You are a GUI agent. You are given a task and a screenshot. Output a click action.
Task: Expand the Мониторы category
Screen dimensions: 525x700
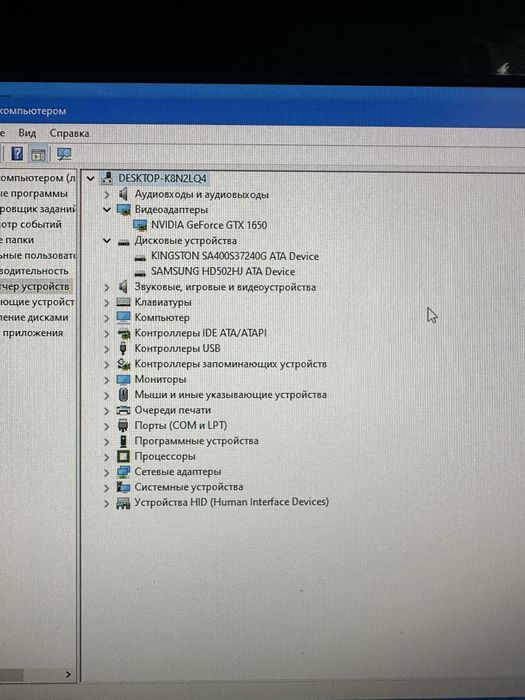(x=107, y=380)
